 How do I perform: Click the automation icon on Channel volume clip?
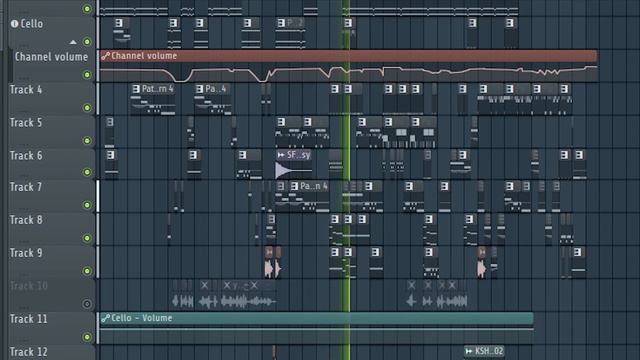106,56
